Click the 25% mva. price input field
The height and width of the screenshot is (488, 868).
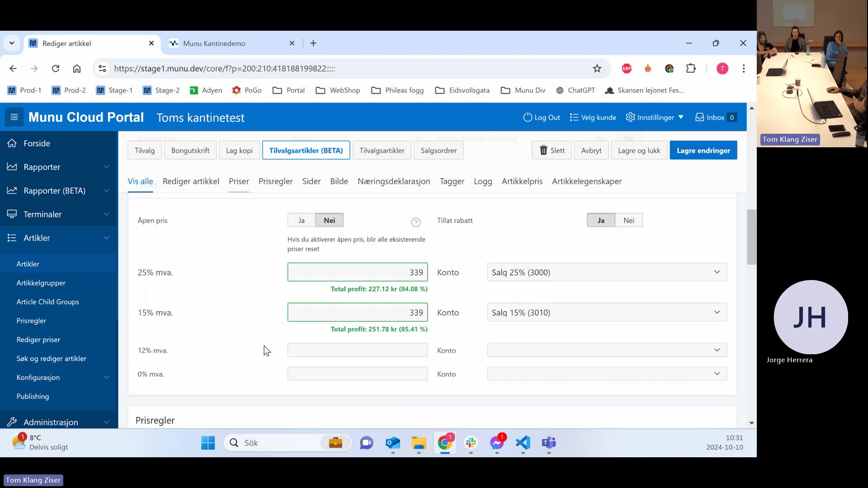pos(358,272)
